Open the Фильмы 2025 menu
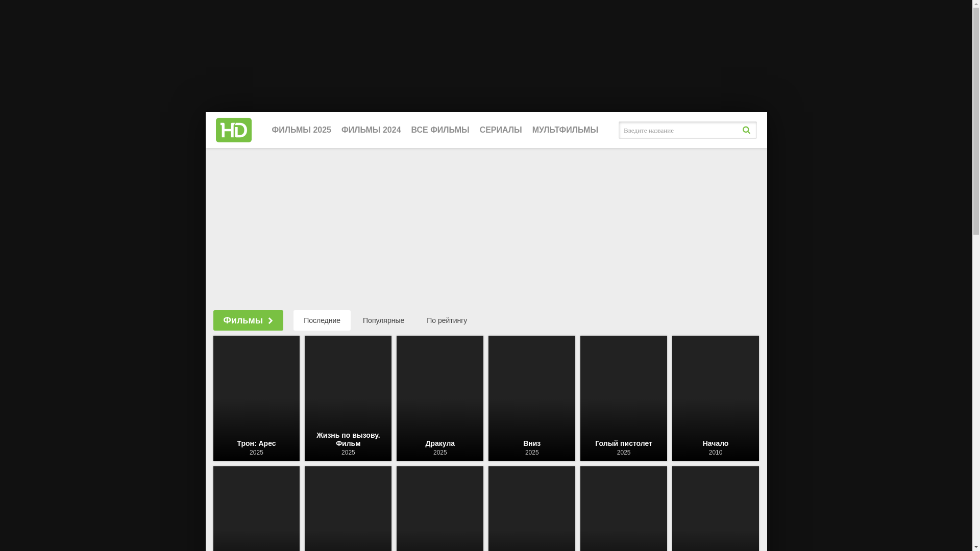The height and width of the screenshot is (551, 980). pos(301,130)
